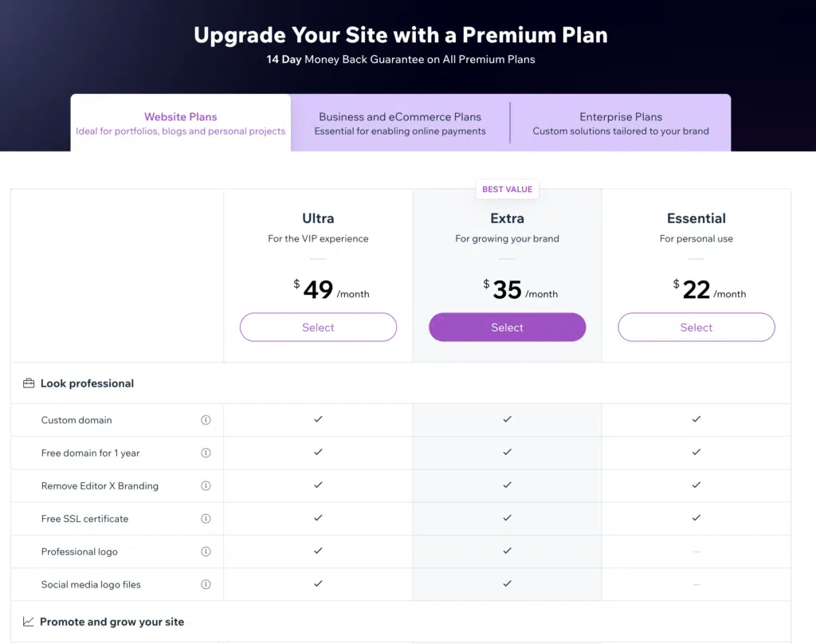816x644 pixels.
Task: Show info tooltip icon for Professional logo
Action: 206,551
